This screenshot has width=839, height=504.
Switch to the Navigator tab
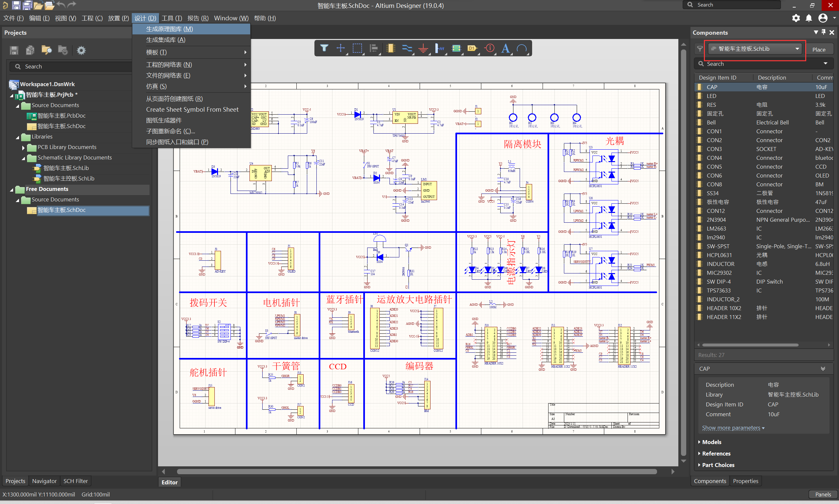click(44, 481)
